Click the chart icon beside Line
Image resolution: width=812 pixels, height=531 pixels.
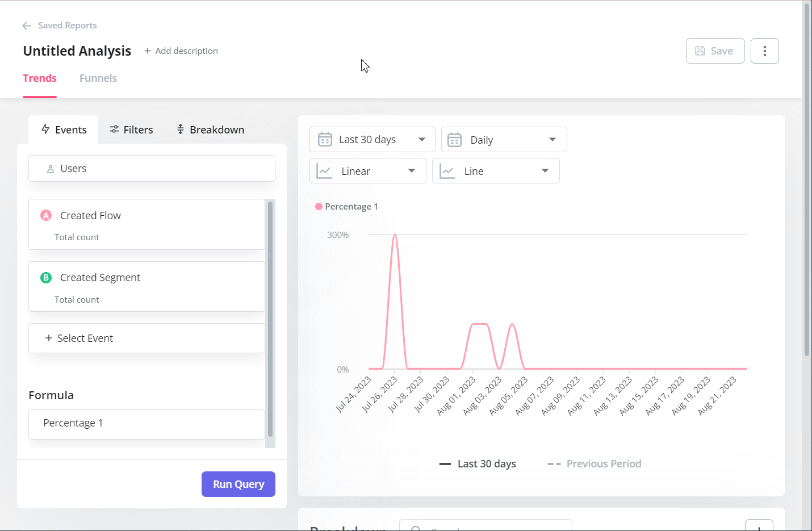point(447,171)
